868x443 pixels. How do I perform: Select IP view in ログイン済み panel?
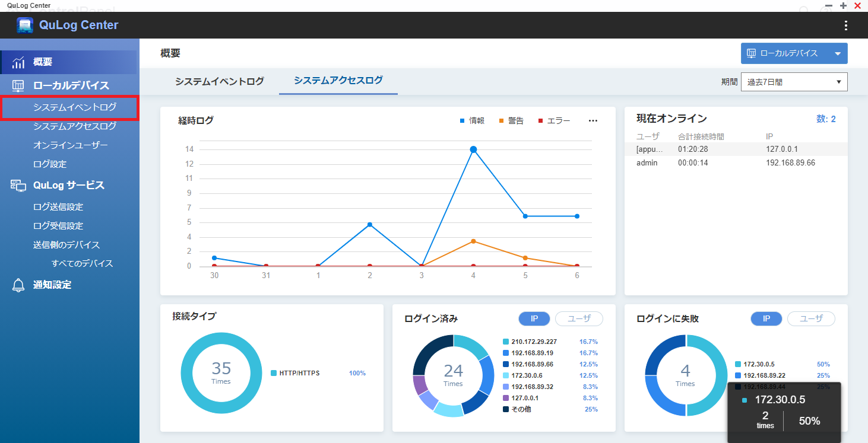pos(534,319)
